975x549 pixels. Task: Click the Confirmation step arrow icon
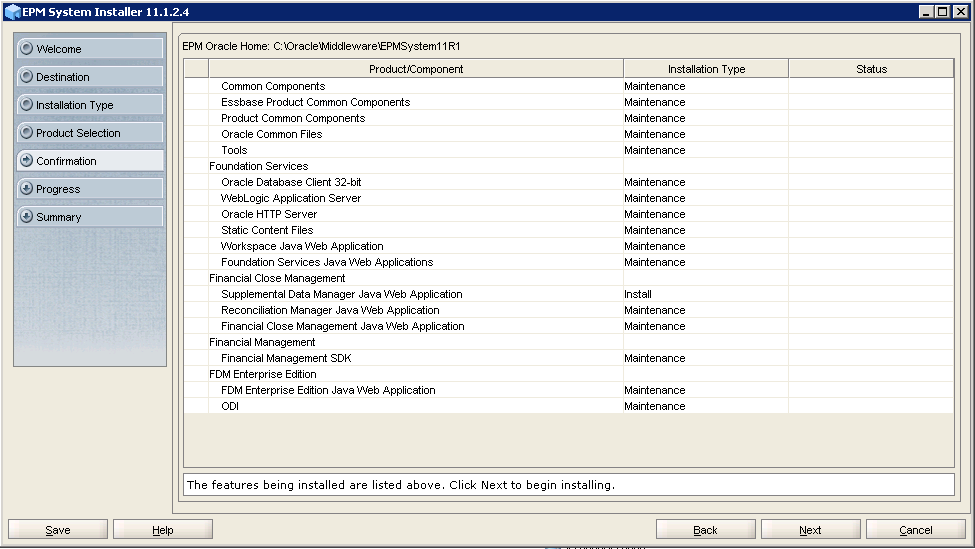pos(26,161)
